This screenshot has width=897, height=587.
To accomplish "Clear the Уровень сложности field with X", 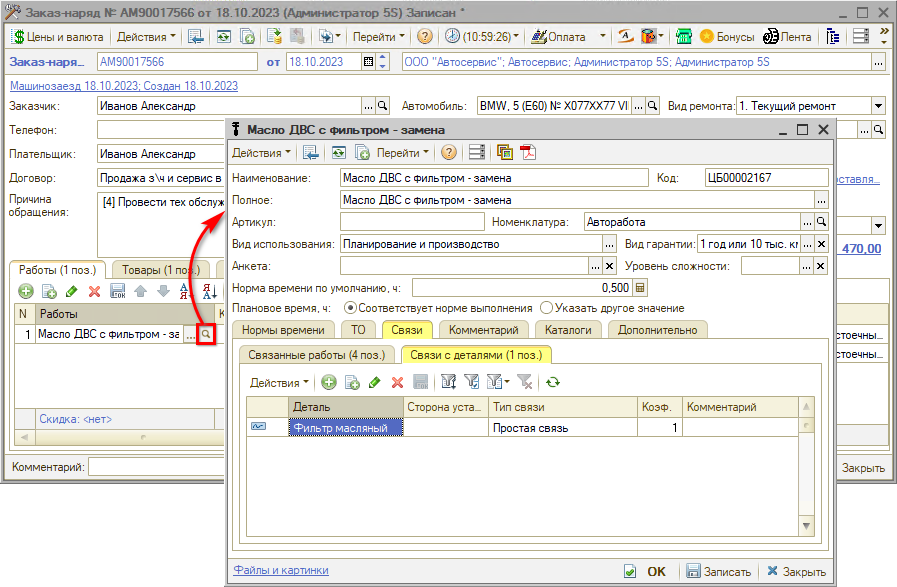I will point(821,266).
